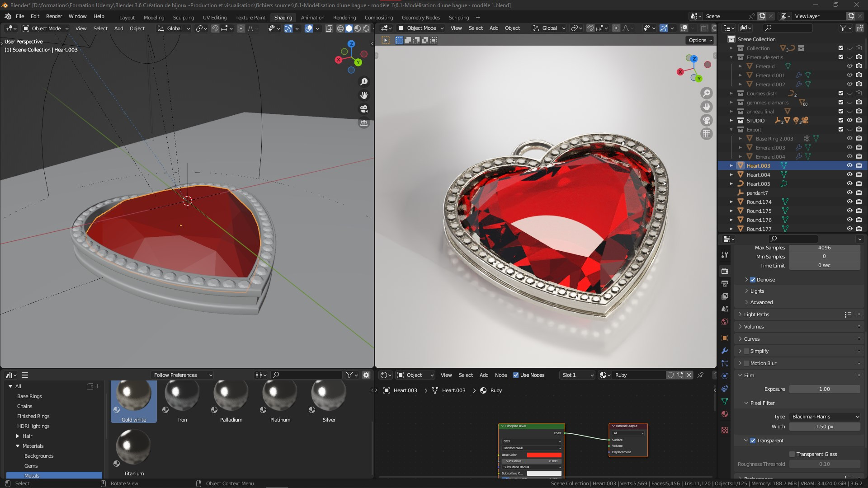The height and width of the screenshot is (488, 868).
Task: Open Object Mode dropdown in left viewport
Action: 46,28
